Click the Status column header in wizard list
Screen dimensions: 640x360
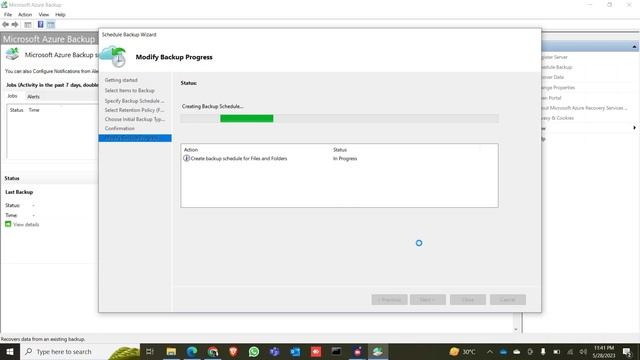click(340, 150)
